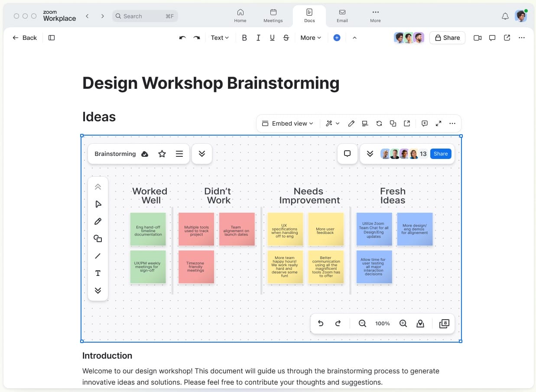This screenshot has height=392, width=536.
Task: Zoom in on the whiteboard canvas
Action: click(x=403, y=323)
